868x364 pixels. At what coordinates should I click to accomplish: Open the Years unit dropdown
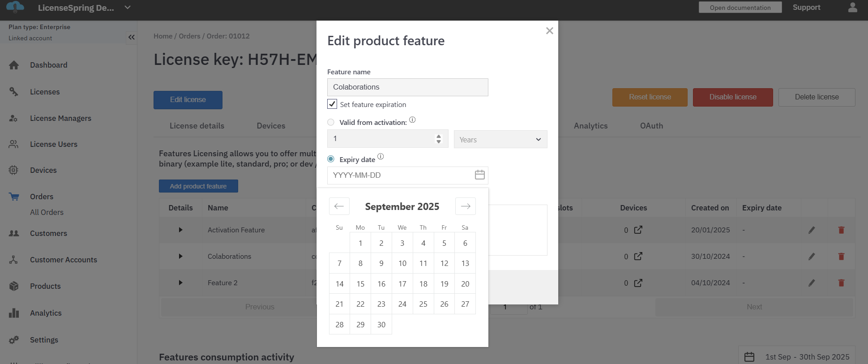pyautogui.click(x=500, y=140)
